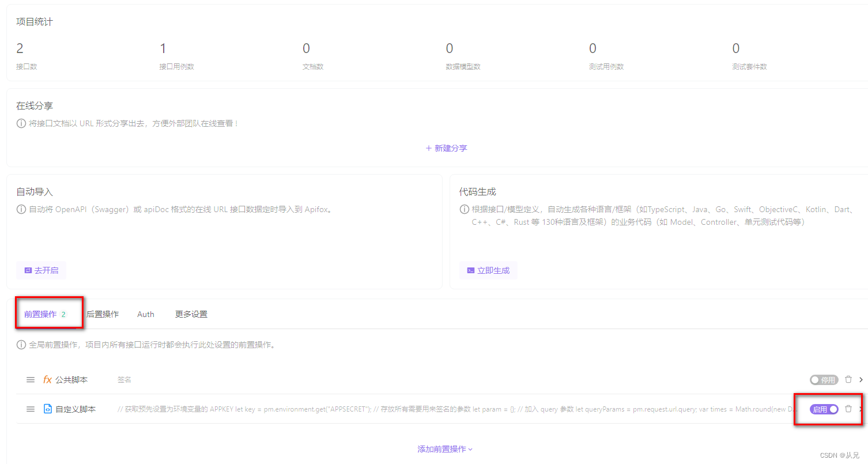Screen dimensions: 868x464
Task: Click the info icon in 代码生成 description
Action: [465, 209]
